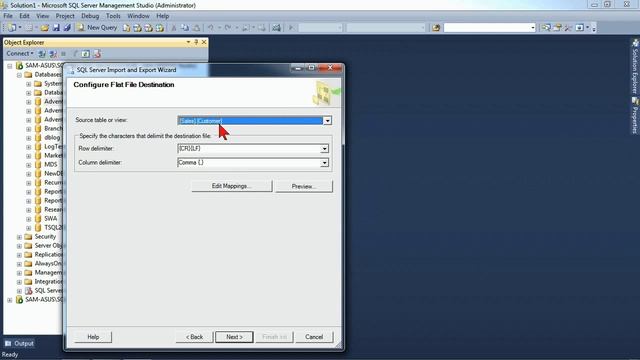Select the Security folder in Object Explorer

45,236
